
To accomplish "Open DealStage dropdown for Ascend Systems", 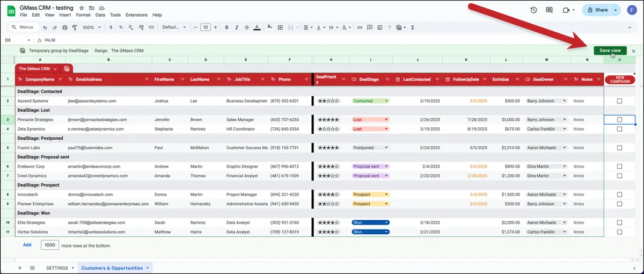I will (x=386, y=101).
